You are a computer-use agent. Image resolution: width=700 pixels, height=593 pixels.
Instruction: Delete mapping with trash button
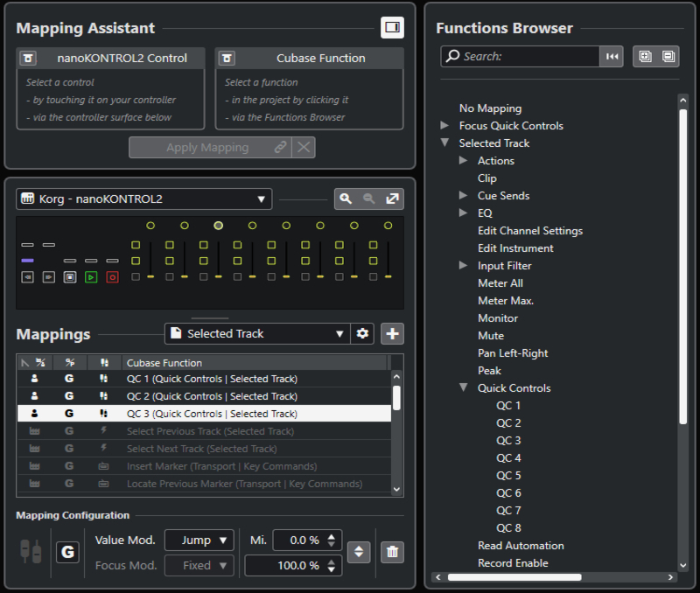[x=392, y=553]
